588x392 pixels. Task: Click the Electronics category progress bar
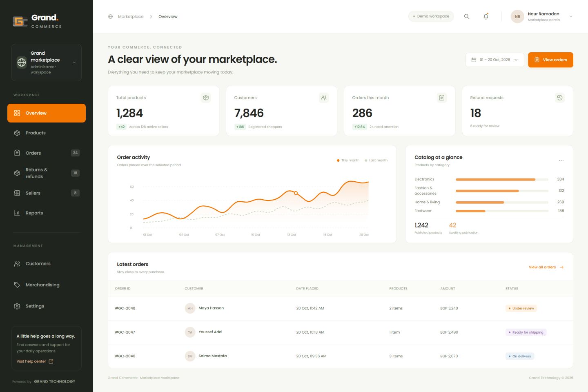(x=502, y=179)
